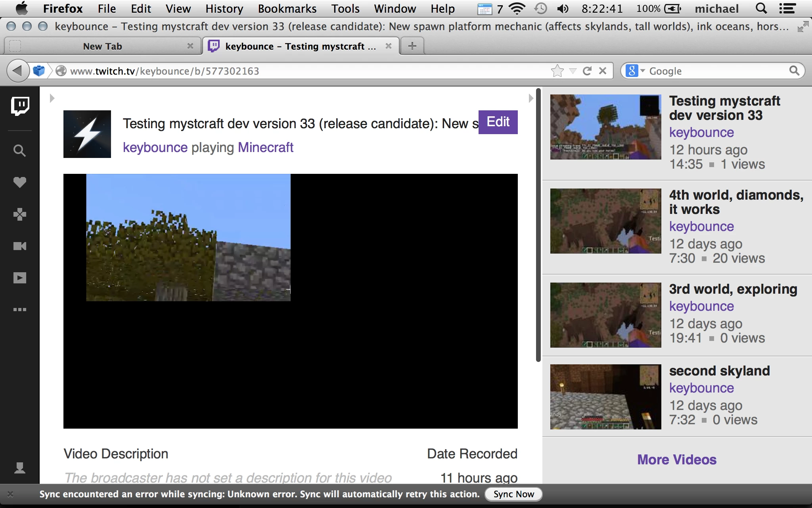Expand the left sidebar with the small arrow
This screenshot has height=508, width=812.
click(x=52, y=98)
